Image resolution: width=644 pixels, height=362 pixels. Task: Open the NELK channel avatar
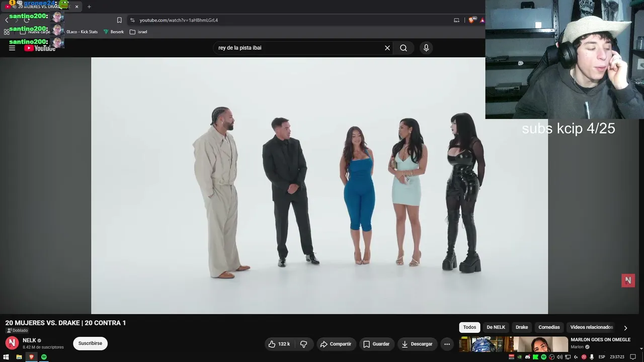click(x=12, y=343)
